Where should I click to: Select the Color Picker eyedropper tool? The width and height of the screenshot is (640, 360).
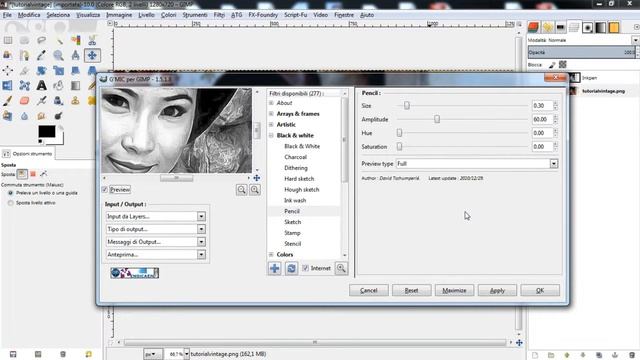[x=41, y=55]
